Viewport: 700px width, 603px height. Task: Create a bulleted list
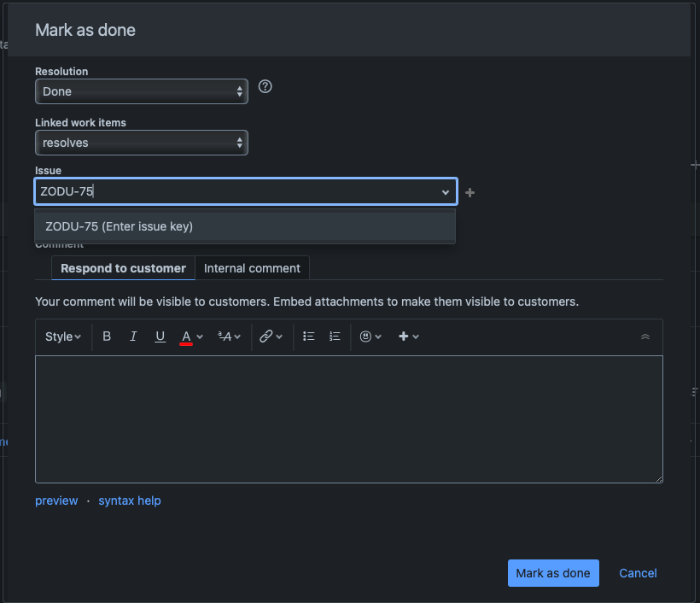pos(308,336)
